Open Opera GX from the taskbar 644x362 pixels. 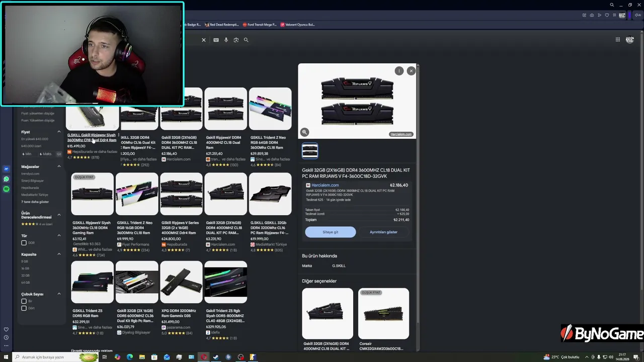click(204, 357)
